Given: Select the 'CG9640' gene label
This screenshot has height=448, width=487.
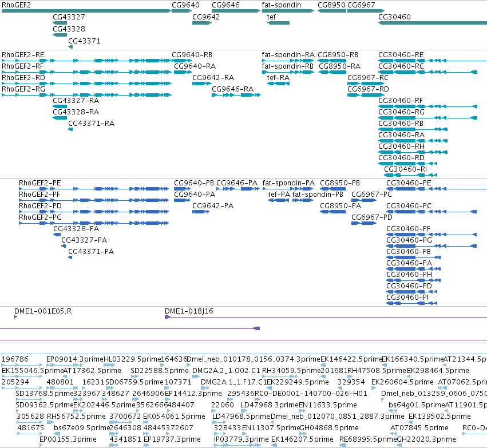Looking at the screenshot, I should tap(185, 5).
